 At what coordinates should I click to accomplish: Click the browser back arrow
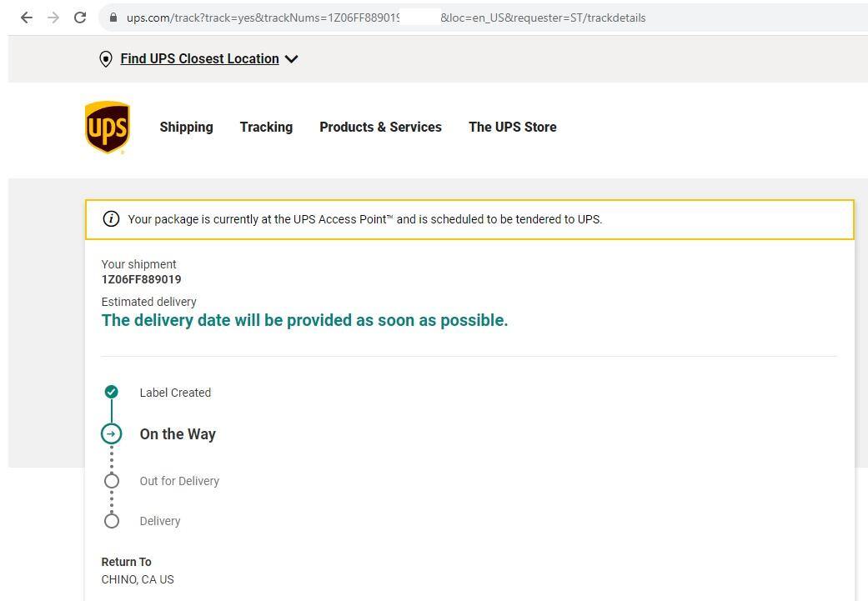(x=27, y=18)
